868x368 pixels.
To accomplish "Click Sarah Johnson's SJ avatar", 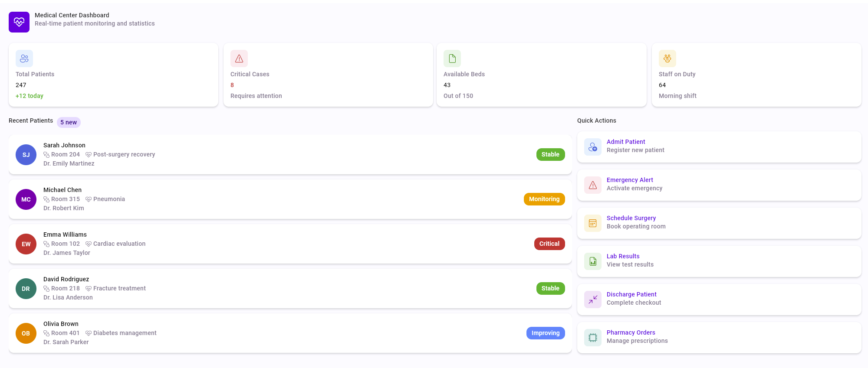I will (x=26, y=155).
